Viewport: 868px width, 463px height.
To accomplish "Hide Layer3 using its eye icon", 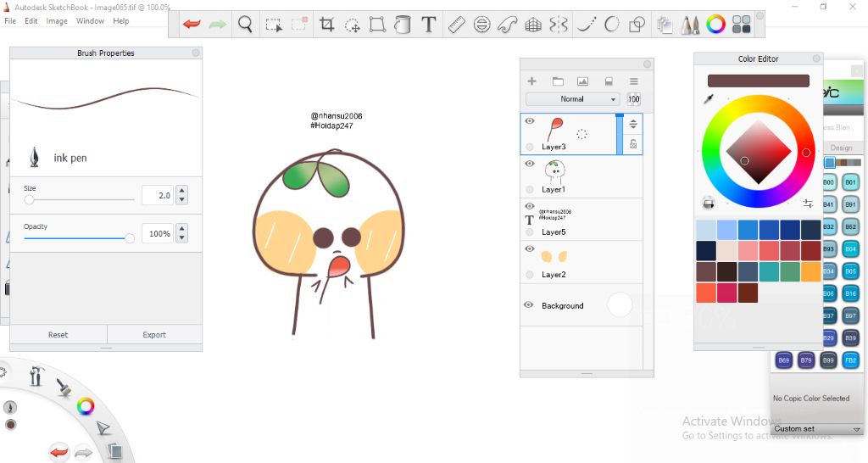I will [x=530, y=121].
